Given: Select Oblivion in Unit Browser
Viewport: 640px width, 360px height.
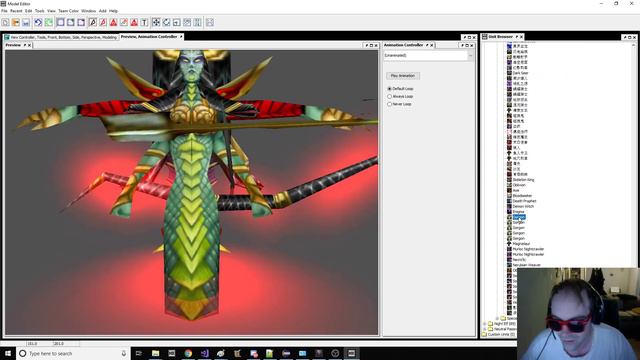Looking at the screenshot, I should pyautogui.click(x=519, y=185).
